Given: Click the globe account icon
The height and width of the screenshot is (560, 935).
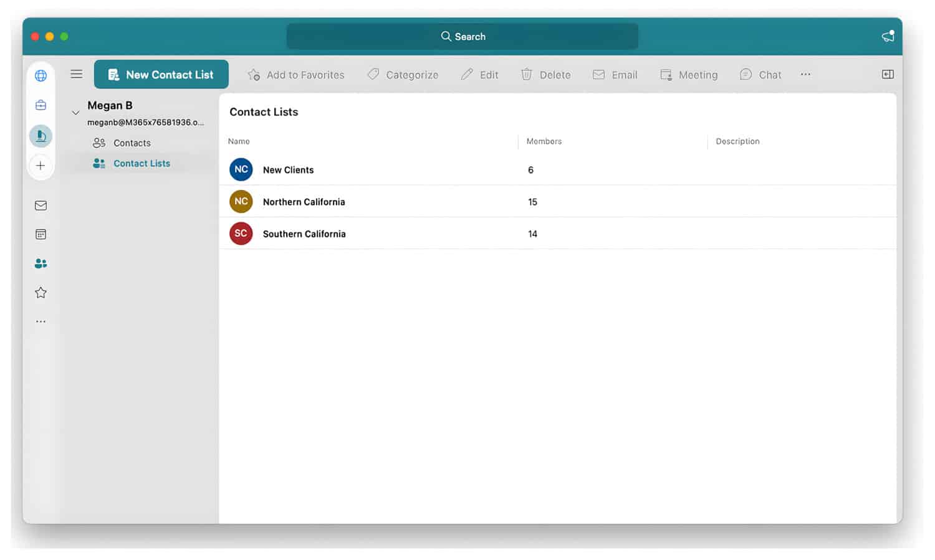Looking at the screenshot, I should [x=41, y=75].
